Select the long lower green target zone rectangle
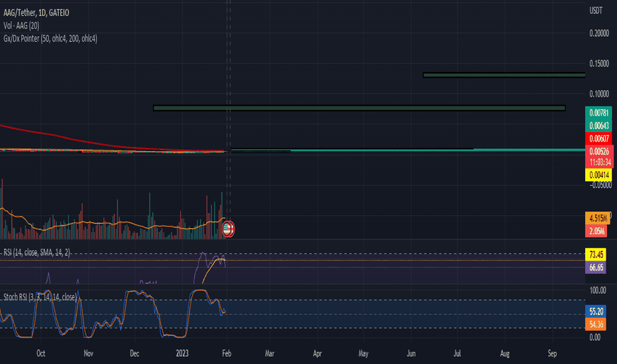The image size is (617, 364). pyautogui.click(x=359, y=109)
